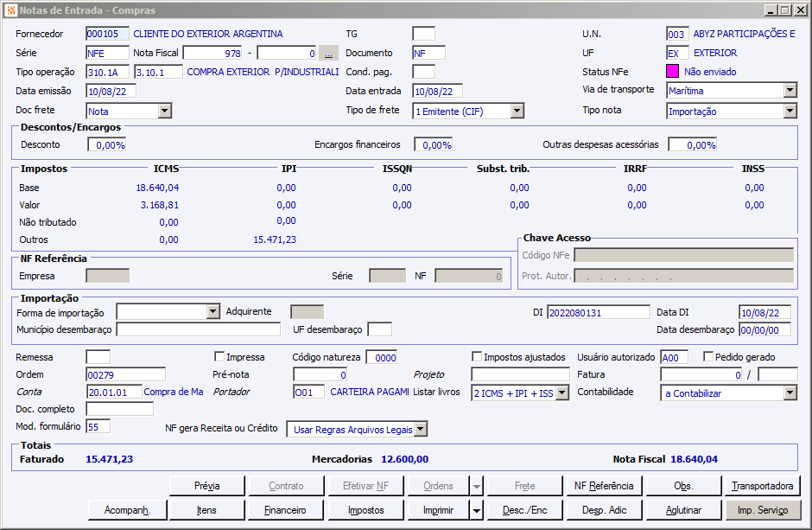Open the arrow menu beside Imprimir button
The width and height of the screenshot is (812, 530).
coord(476,510)
